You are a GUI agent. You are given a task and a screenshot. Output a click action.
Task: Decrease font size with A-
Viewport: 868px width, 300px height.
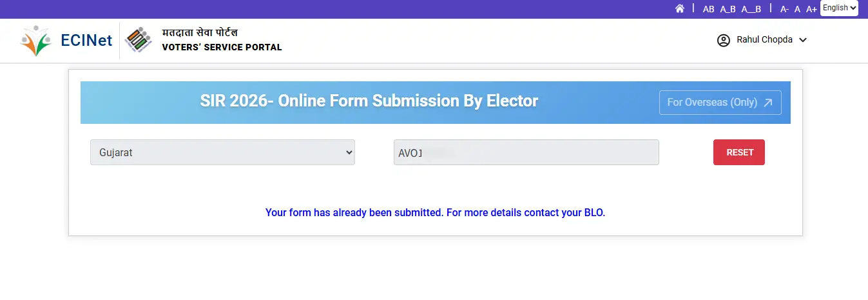784,9
